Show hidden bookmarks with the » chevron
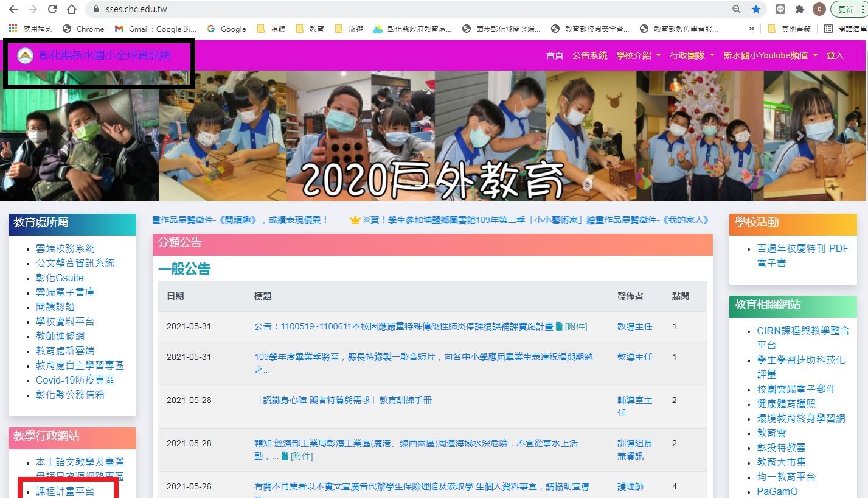The image size is (868, 498). point(752,29)
